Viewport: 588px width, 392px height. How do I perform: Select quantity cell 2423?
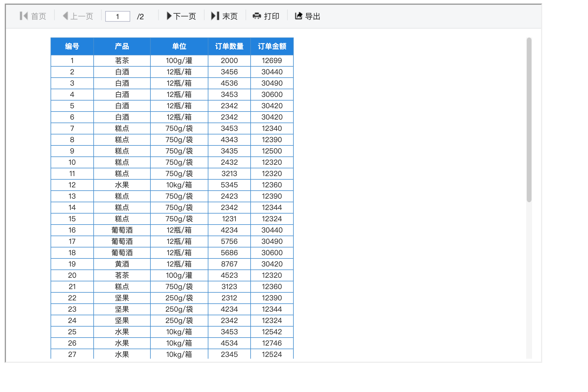(229, 196)
